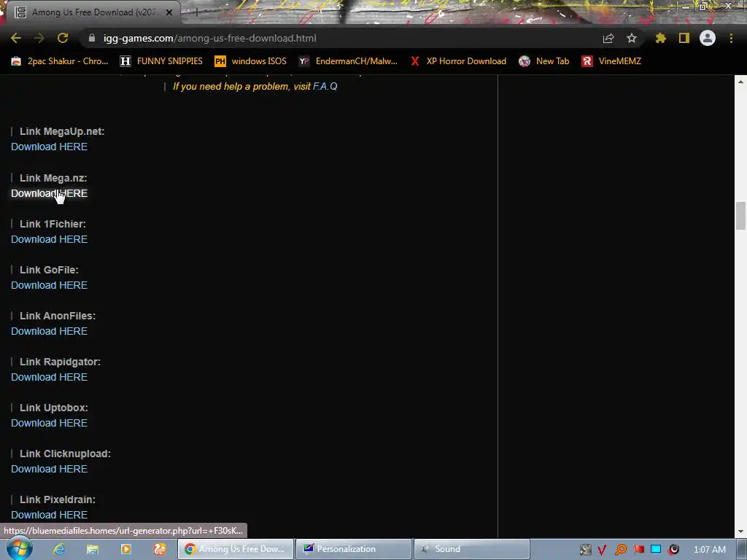Open the XP Horror Download bookmark
The height and width of the screenshot is (560, 747).
458,61
